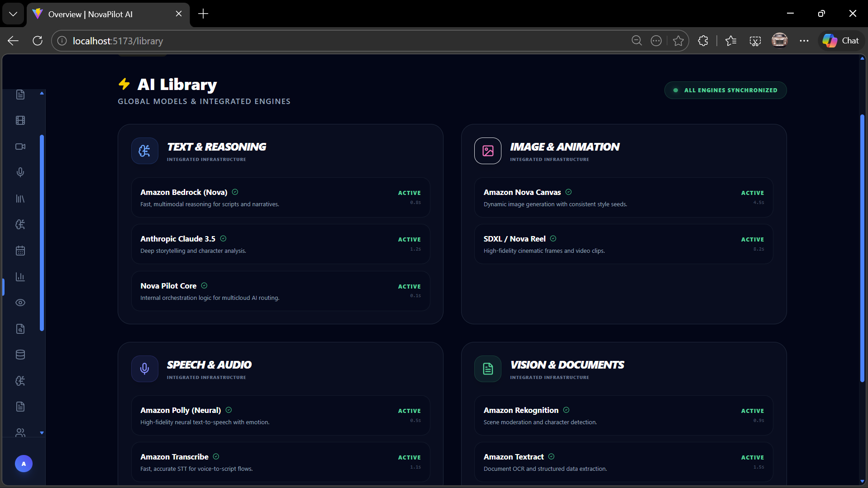Click the zoom magnifier in address bar
This screenshot has width=868, height=488.
(637, 41)
